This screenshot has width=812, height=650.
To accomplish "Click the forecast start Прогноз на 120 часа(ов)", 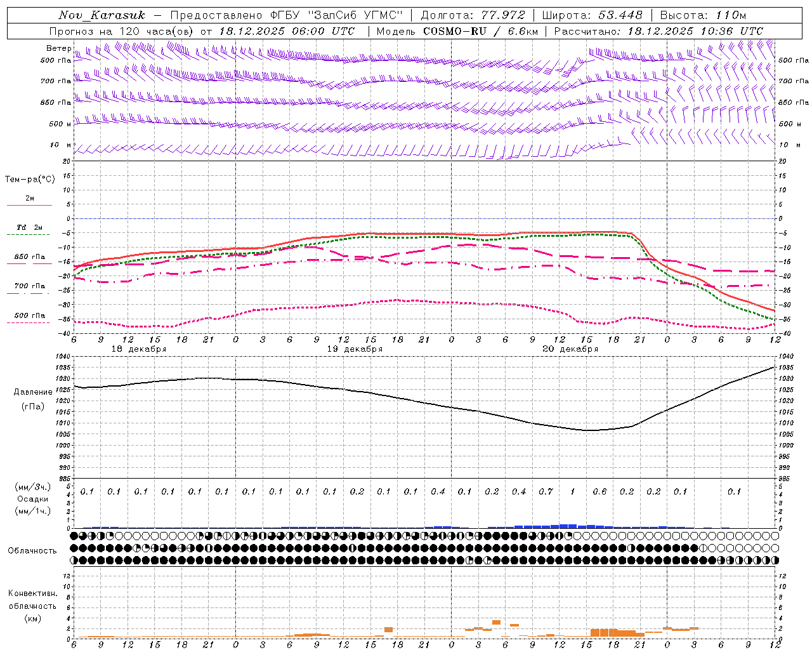I will [122, 31].
